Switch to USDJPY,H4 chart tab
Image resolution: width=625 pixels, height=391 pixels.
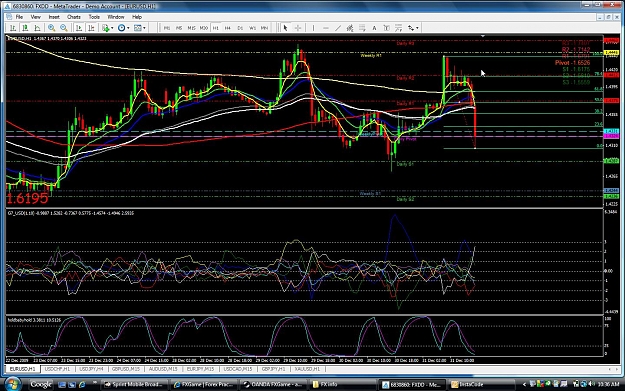91,369
